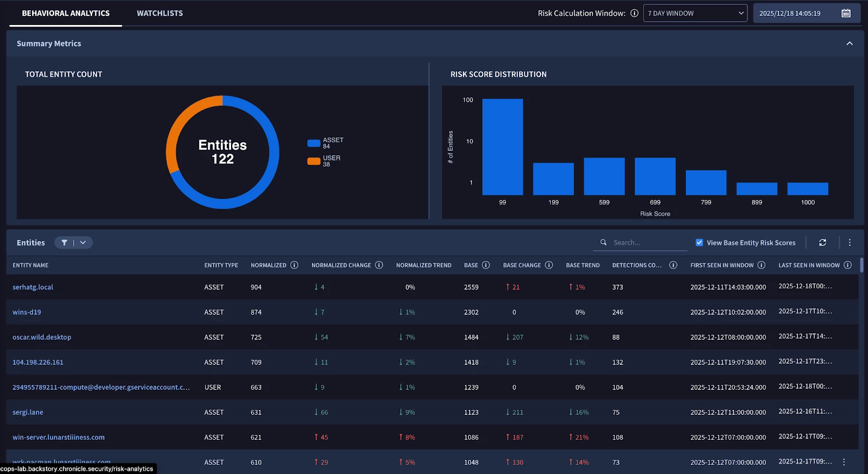The height and width of the screenshot is (474, 868).
Task: Open the 294955789211-compute service account entity
Action: pos(101,387)
